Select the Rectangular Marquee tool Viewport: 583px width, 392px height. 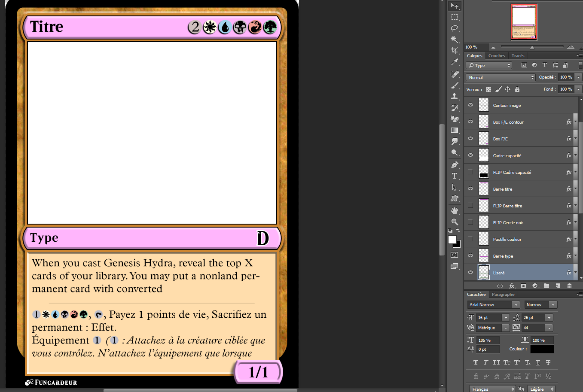click(455, 17)
